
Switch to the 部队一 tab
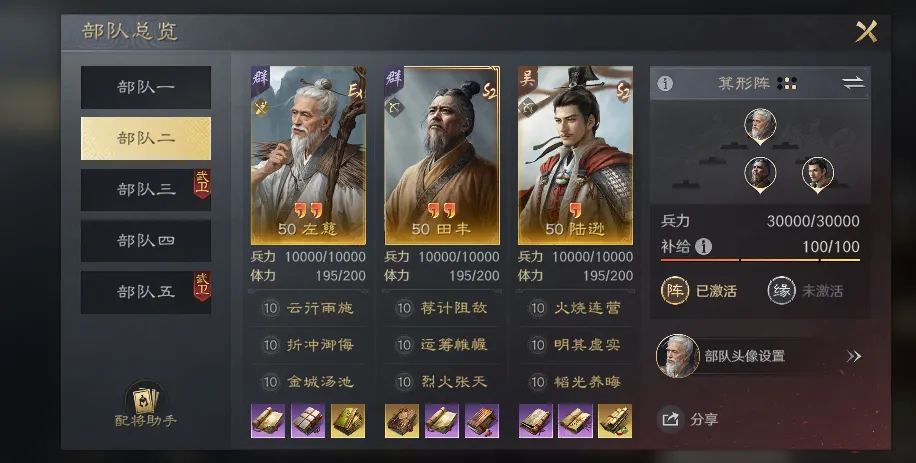coord(146,88)
